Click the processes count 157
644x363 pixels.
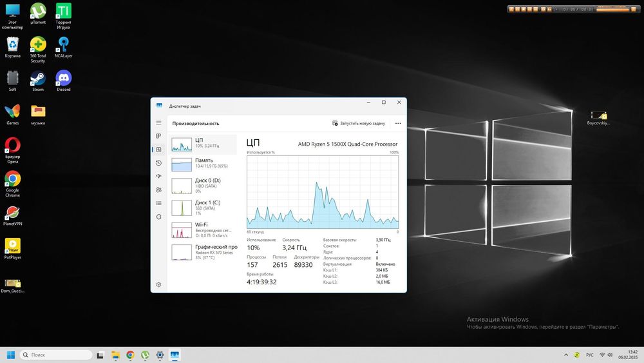(x=252, y=265)
